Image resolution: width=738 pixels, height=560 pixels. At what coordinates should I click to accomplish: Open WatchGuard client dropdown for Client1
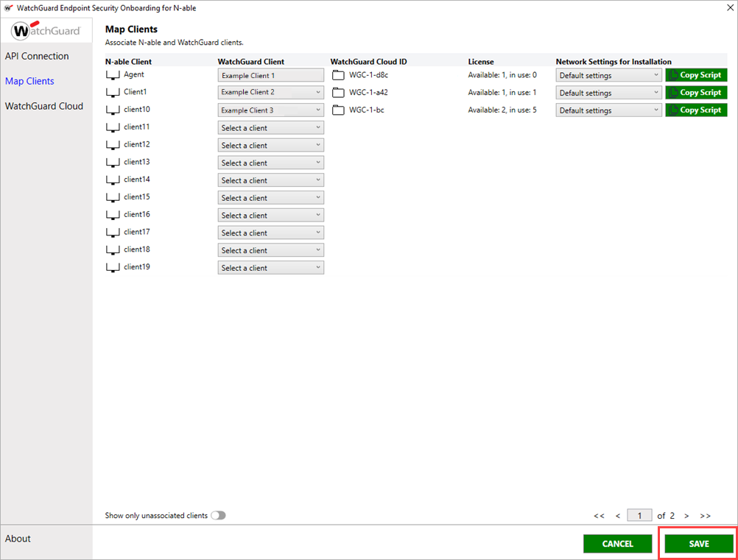tap(270, 92)
